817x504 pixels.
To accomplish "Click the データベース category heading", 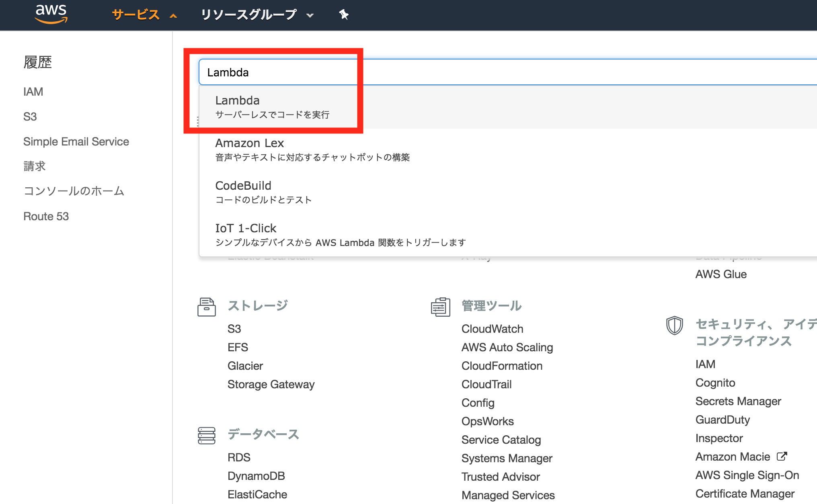I will coord(263,434).
